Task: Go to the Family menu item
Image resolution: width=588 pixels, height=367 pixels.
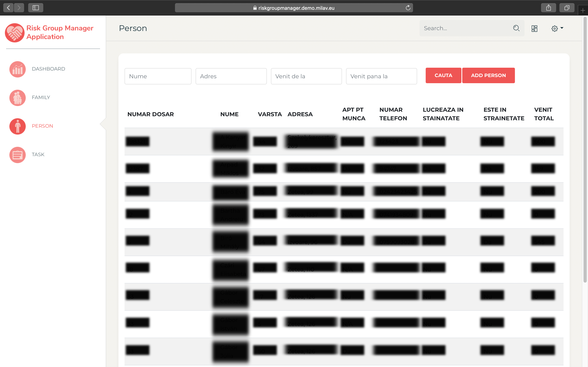Action: point(41,97)
